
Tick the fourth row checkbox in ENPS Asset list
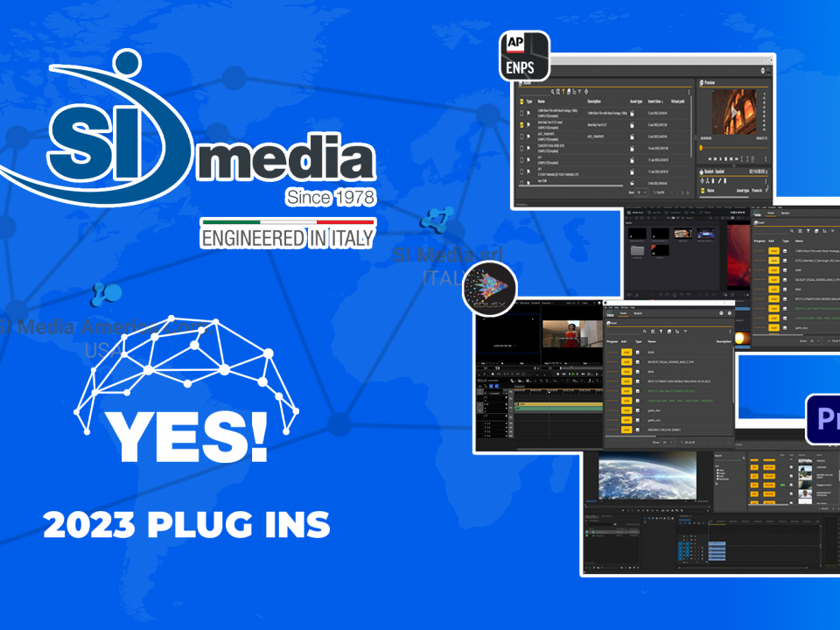[x=521, y=149]
